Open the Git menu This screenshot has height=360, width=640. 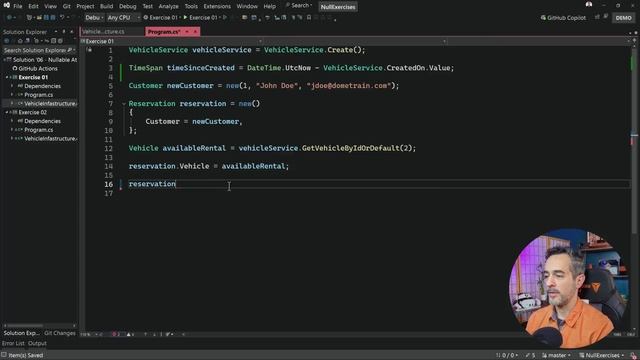tap(67, 6)
